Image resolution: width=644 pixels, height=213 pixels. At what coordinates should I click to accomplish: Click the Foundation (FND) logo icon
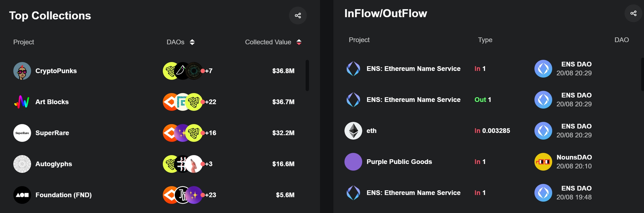(22, 195)
